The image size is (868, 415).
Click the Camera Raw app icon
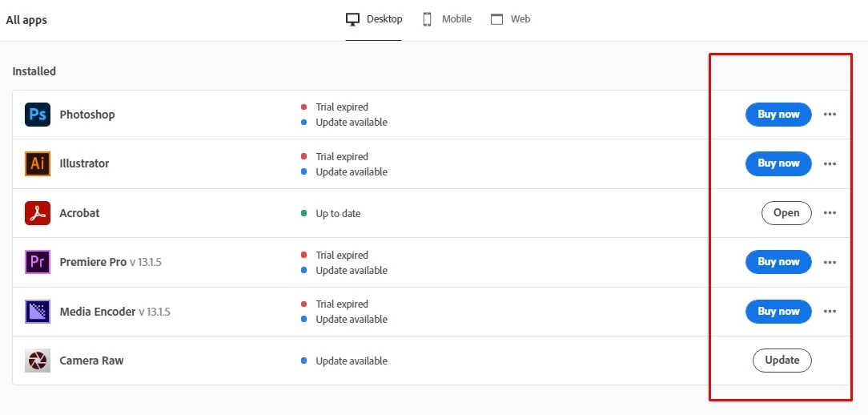38,361
